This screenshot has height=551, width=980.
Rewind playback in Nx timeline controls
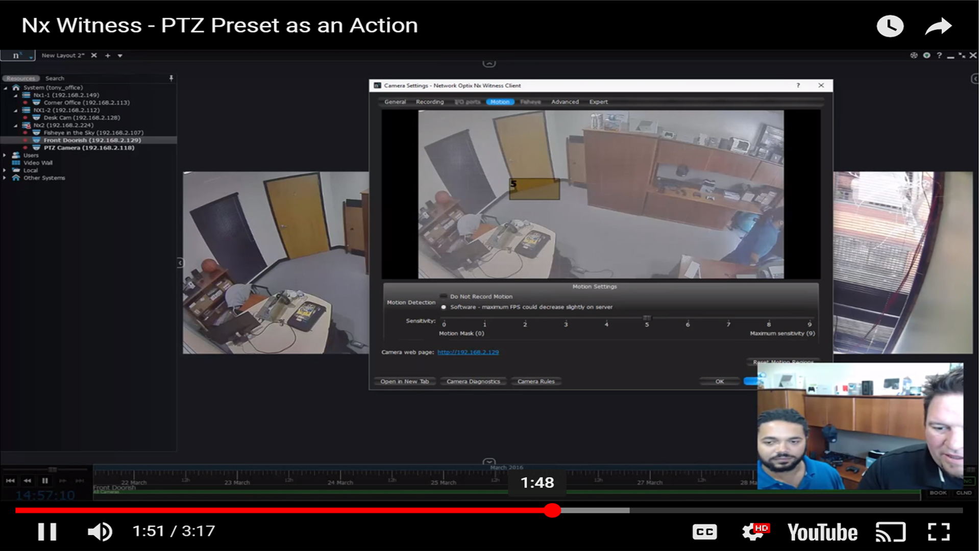(28, 481)
